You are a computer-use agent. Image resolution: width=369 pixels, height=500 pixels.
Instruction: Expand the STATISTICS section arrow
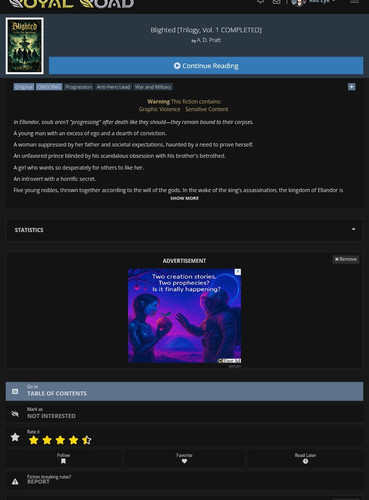353,229
